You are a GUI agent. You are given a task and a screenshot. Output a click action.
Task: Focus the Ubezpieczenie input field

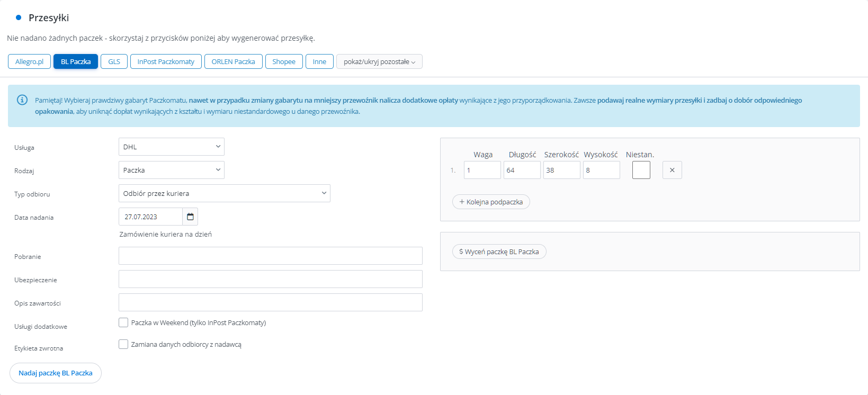271,279
